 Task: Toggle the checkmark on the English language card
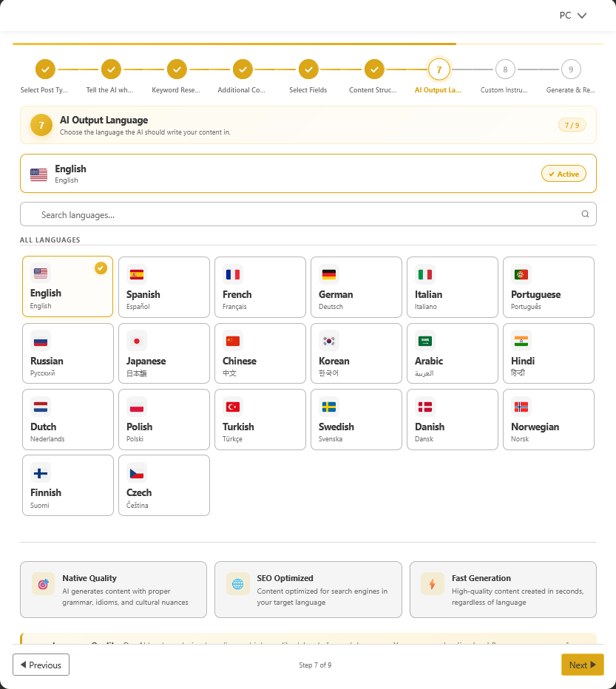pos(101,268)
